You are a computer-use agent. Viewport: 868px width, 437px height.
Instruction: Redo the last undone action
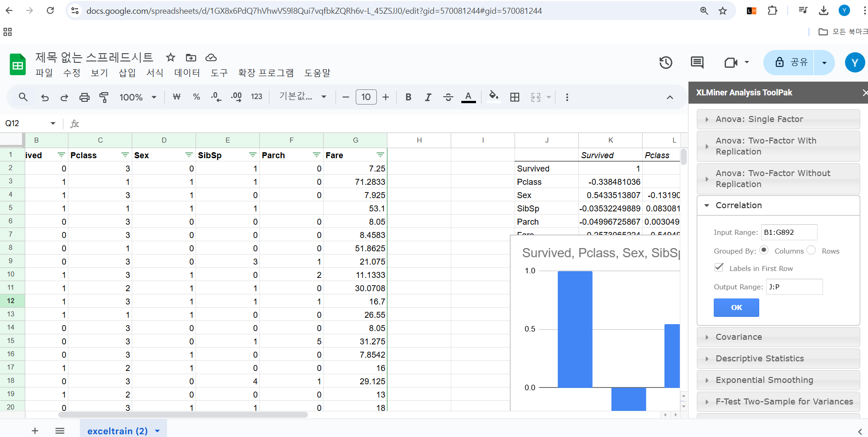[x=64, y=97]
